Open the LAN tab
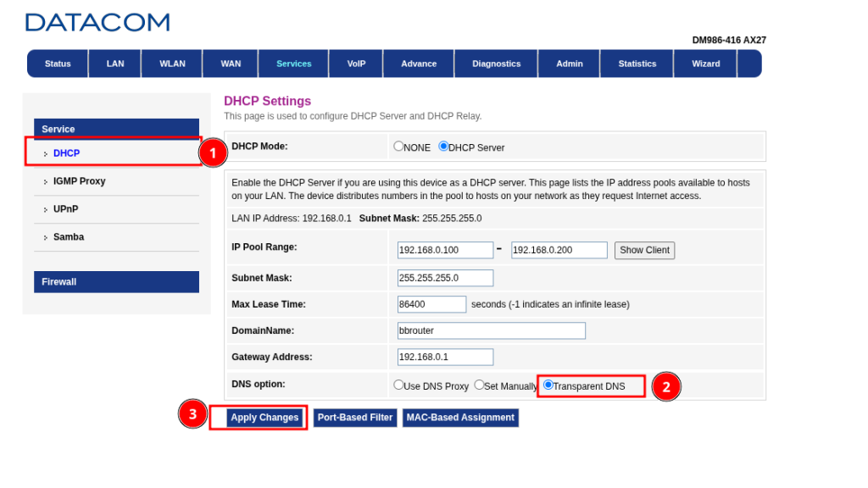The height and width of the screenshot is (488, 868). point(115,64)
